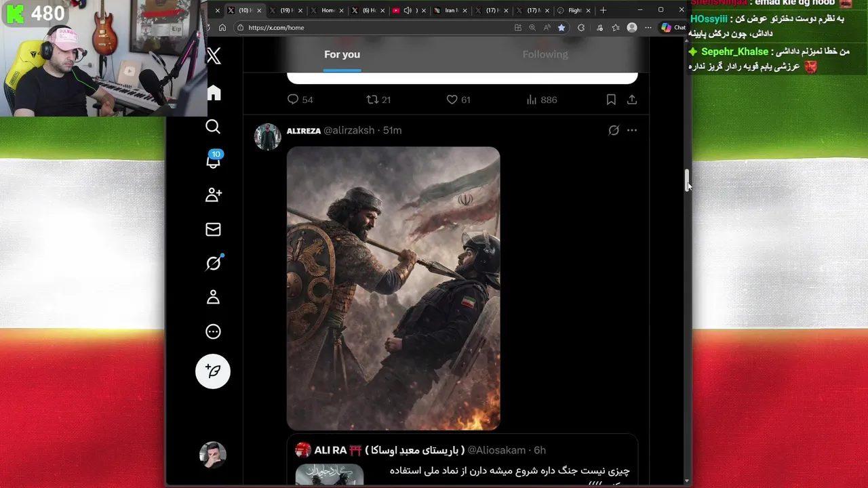Viewport: 868px width, 488px height.
Task: Open Browser essentials icon
Action: click(x=599, y=28)
